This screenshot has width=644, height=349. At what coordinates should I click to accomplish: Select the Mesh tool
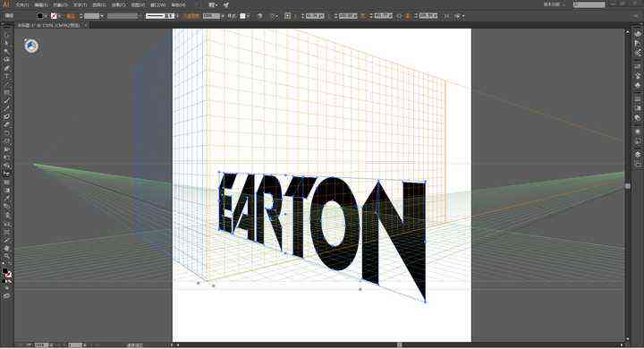click(6, 183)
